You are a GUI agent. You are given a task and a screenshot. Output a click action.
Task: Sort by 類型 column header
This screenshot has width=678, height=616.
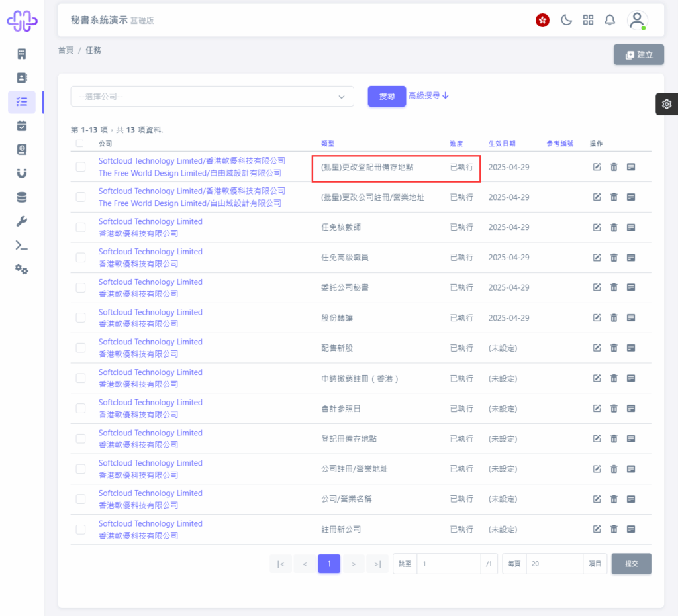pos(328,144)
